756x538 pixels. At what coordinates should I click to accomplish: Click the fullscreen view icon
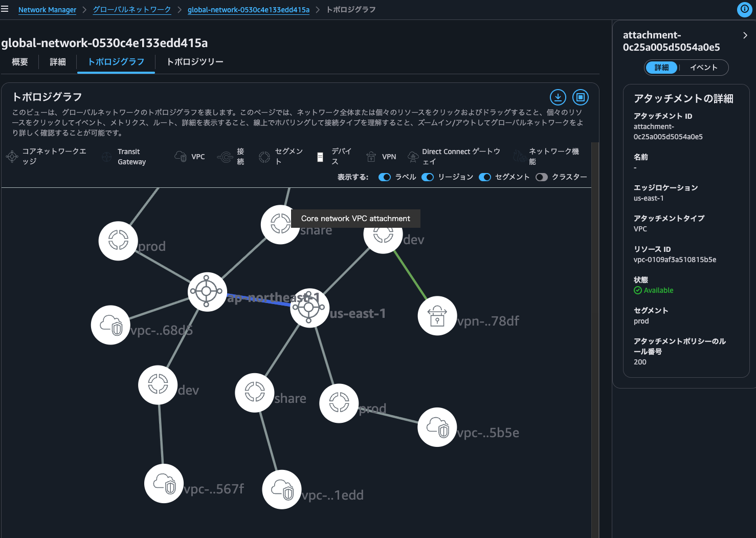(581, 97)
